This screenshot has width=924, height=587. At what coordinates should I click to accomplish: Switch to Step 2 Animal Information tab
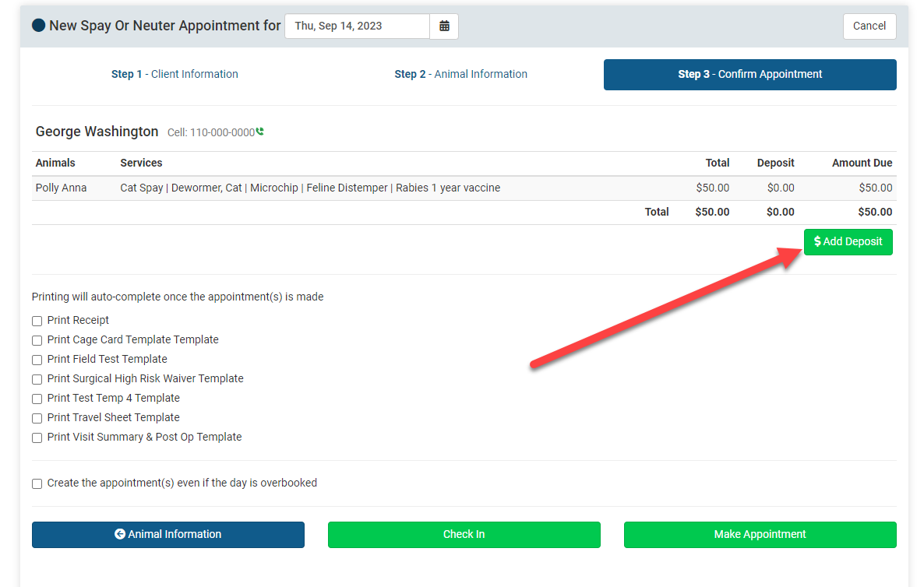(x=460, y=75)
